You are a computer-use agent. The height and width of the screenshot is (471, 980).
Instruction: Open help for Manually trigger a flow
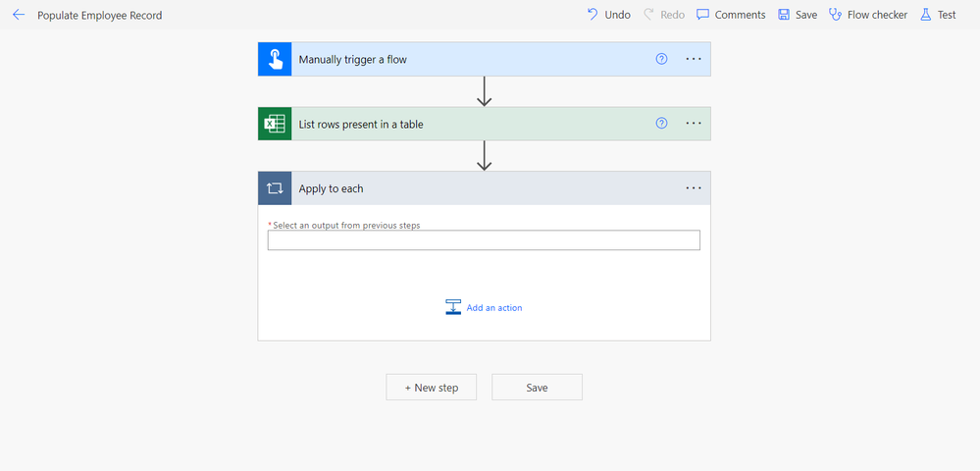coord(661,59)
